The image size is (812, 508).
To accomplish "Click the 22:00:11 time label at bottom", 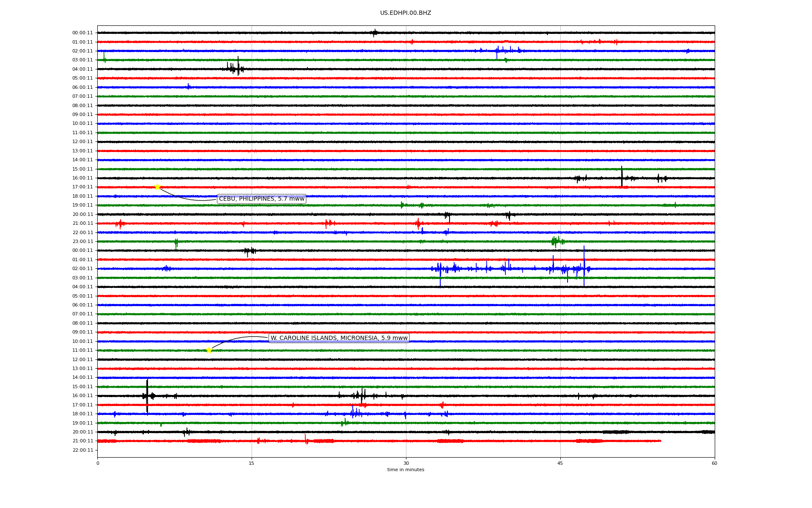I will tap(82, 450).
